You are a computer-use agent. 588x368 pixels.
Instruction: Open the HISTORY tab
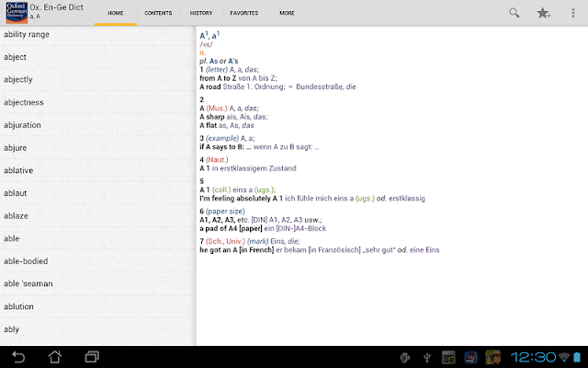201,13
